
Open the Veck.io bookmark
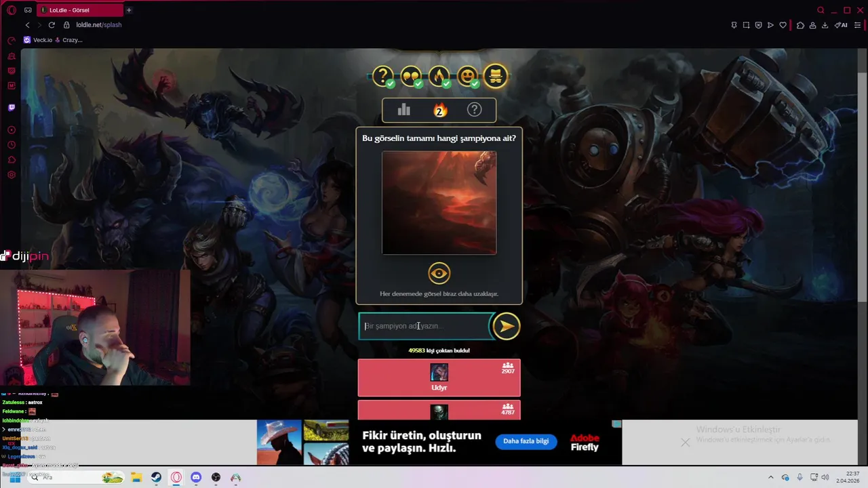click(38, 40)
